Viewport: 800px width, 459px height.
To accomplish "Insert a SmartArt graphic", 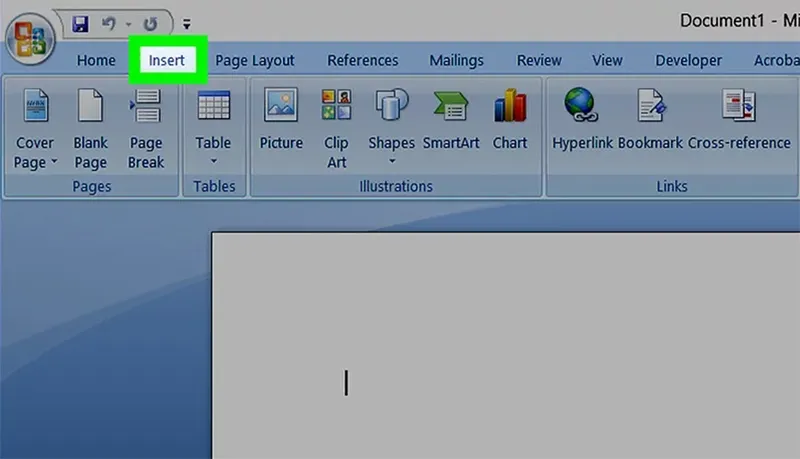I will pyautogui.click(x=451, y=119).
